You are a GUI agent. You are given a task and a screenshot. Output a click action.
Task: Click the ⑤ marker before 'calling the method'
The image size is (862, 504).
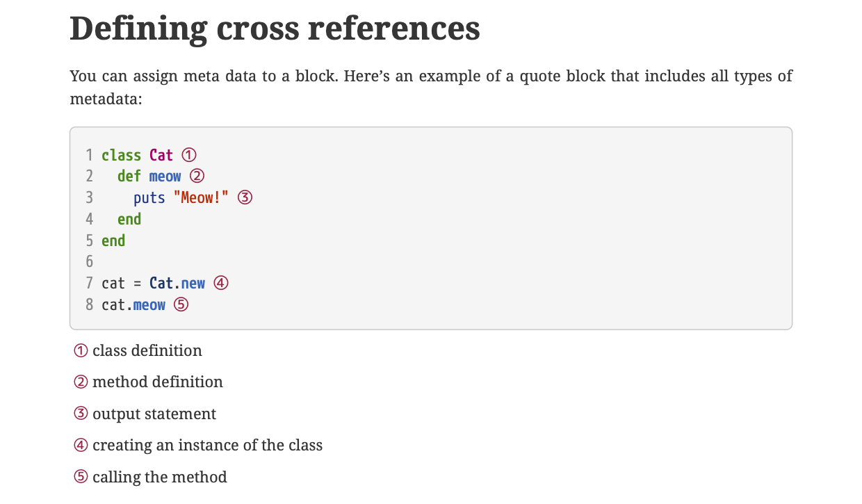coord(81,478)
